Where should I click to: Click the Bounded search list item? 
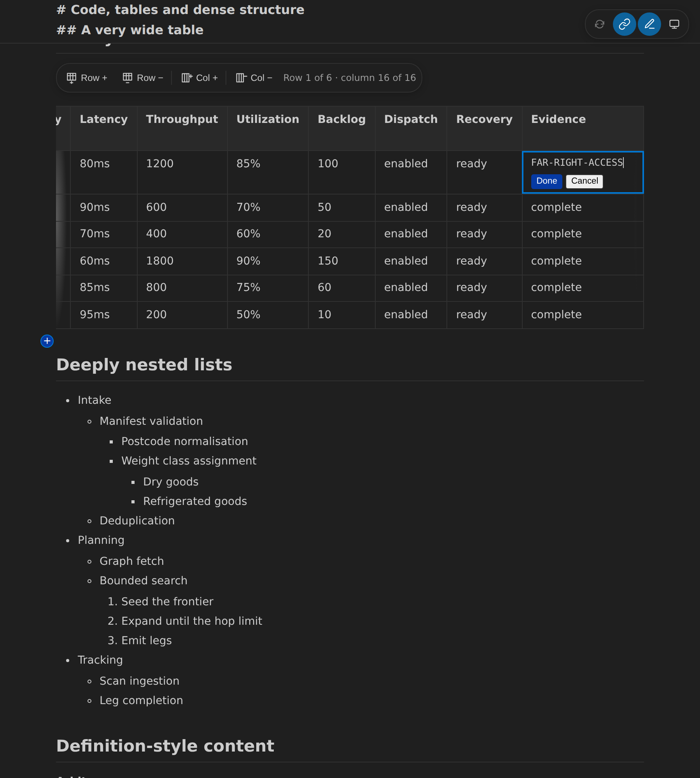pos(143,580)
